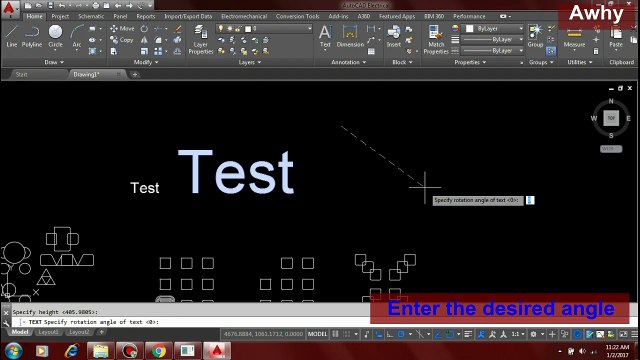Select the Circle tool
Screen dimensions: 640x360
(x=55, y=36)
